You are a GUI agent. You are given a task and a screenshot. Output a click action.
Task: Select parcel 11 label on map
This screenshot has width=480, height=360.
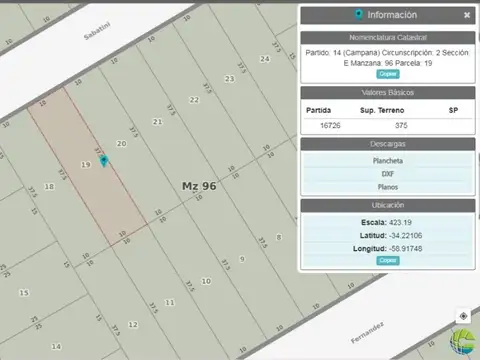(x=169, y=303)
